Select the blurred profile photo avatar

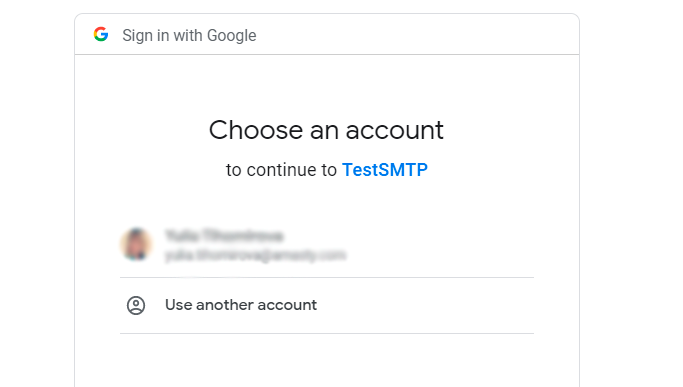click(136, 244)
